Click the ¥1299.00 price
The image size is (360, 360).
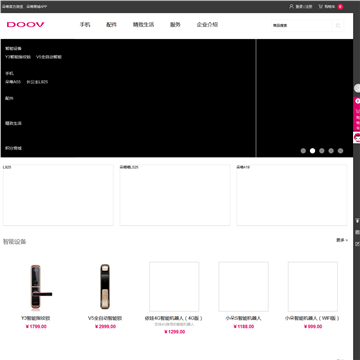coord(175,332)
